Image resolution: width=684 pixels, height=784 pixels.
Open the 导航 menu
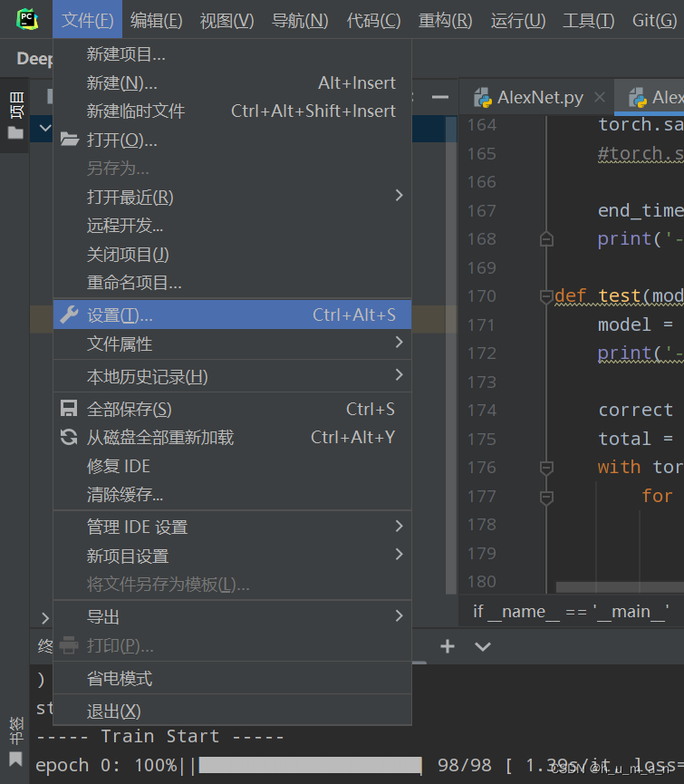click(300, 21)
